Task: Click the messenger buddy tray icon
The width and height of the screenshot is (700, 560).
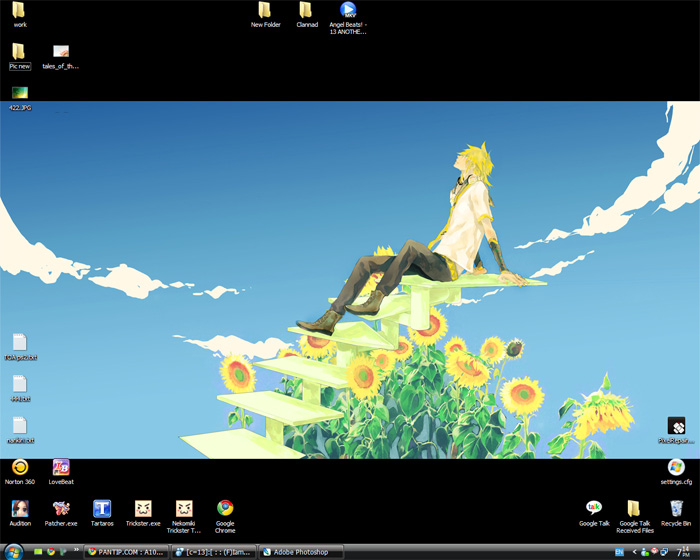Action: [x=645, y=552]
